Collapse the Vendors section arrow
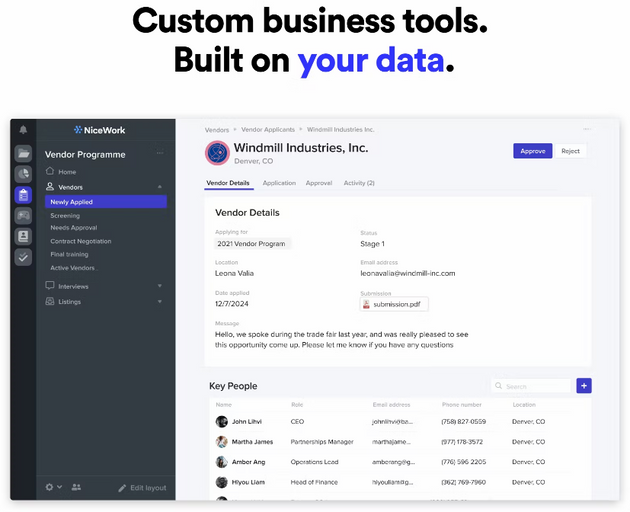 click(160, 187)
